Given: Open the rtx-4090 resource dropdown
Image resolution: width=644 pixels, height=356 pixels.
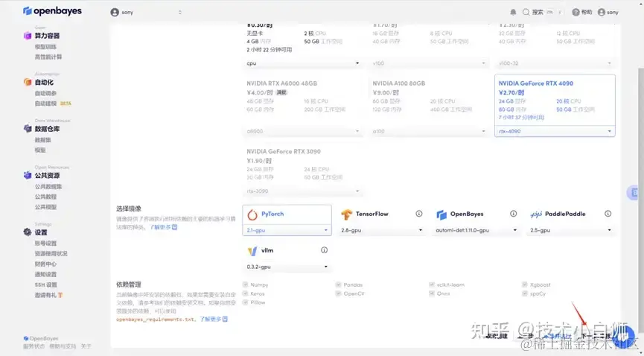Looking at the screenshot, I should [555, 132].
